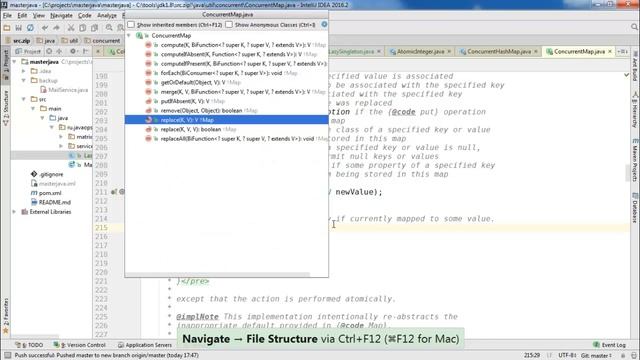The image size is (640, 360).
Task: Select README.md in project tree
Action: click(51, 202)
